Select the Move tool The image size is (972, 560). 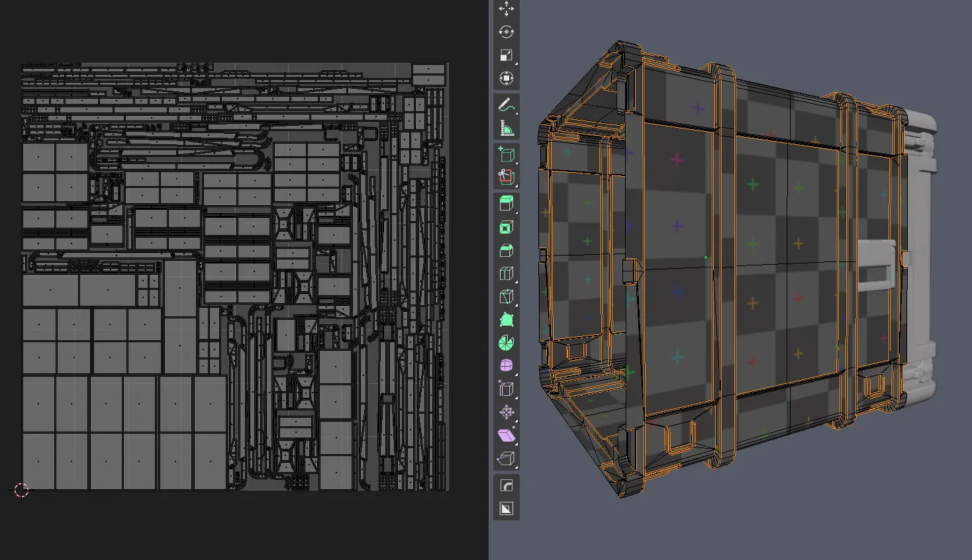(506, 9)
